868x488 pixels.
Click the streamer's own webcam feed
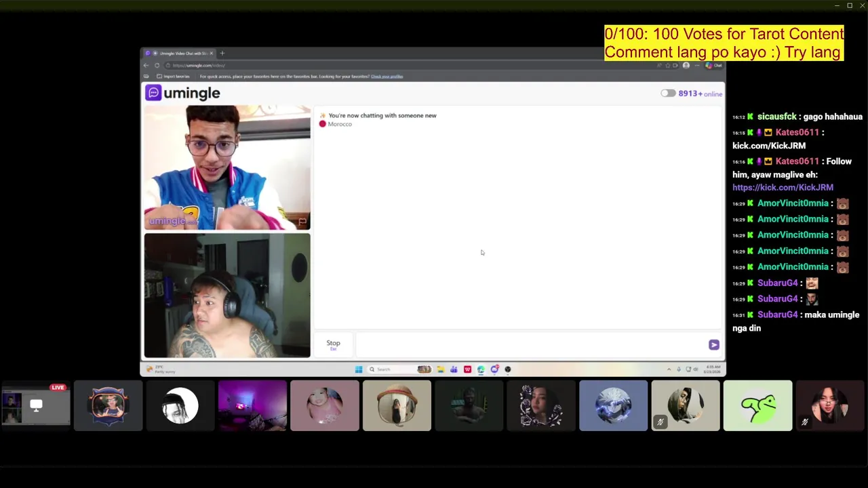click(x=227, y=296)
